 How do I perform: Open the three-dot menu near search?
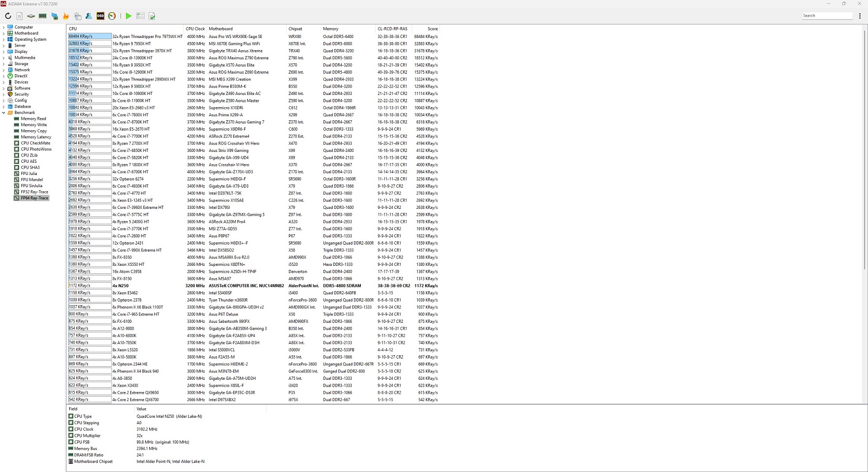pos(860,16)
